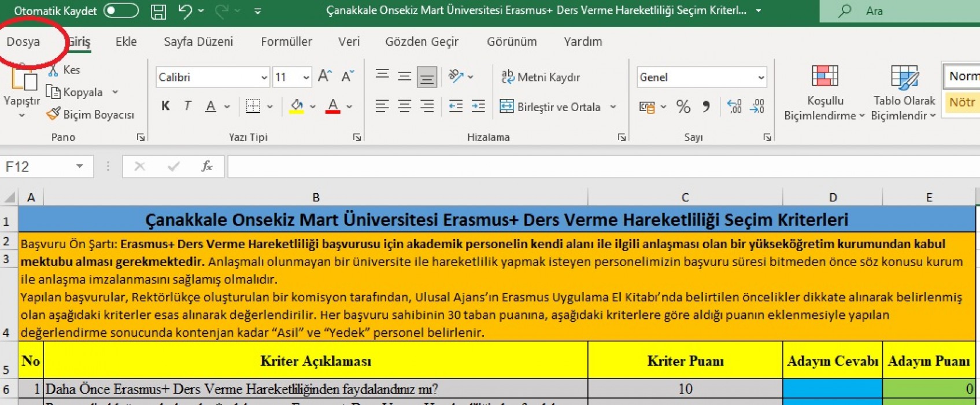Viewport: 980px width, 405px height.
Task: Toggle underline A formatting
Action: coord(211,106)
